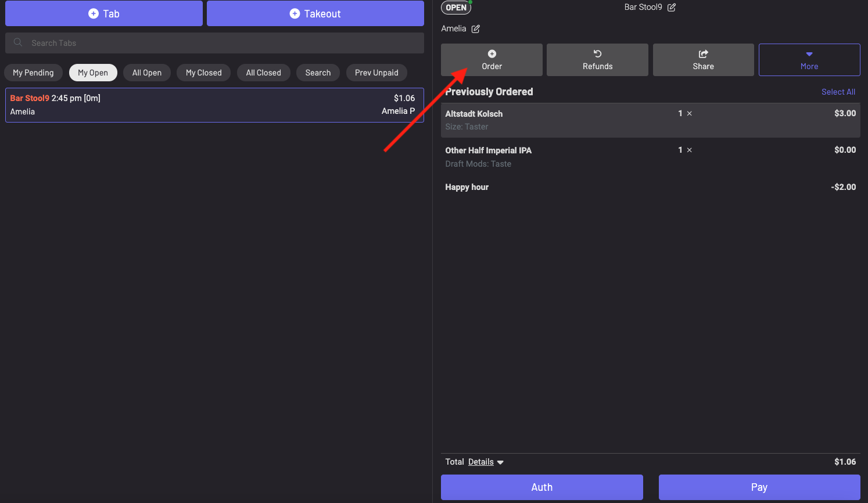The width and height of the screenshot is (868, 503).
Task: Click the pencil icon beside Bar Stool9
Action: tap(672, 8)
